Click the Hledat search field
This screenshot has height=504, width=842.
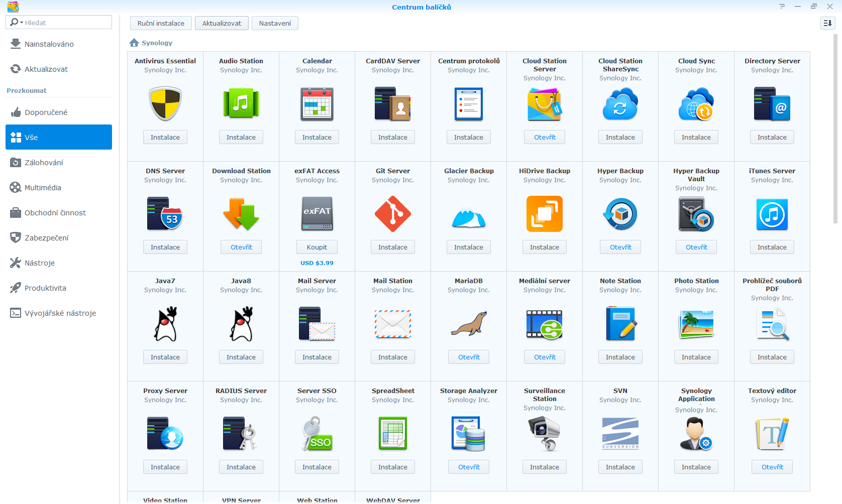click(x=59, y=23)
